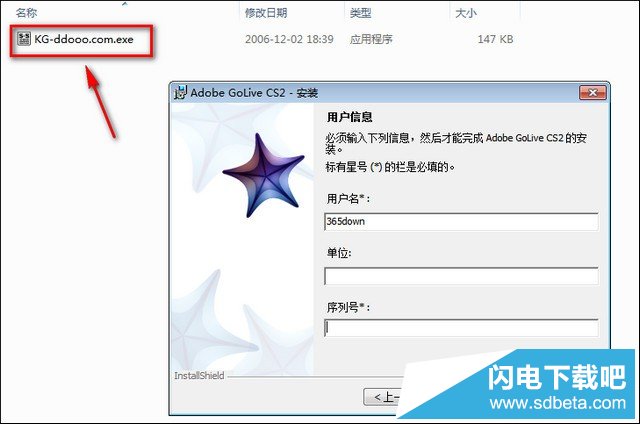Viewport: 640px width, 424px height.
Task: Click the purple GoLive star logo
Action: tap(264, 175)
